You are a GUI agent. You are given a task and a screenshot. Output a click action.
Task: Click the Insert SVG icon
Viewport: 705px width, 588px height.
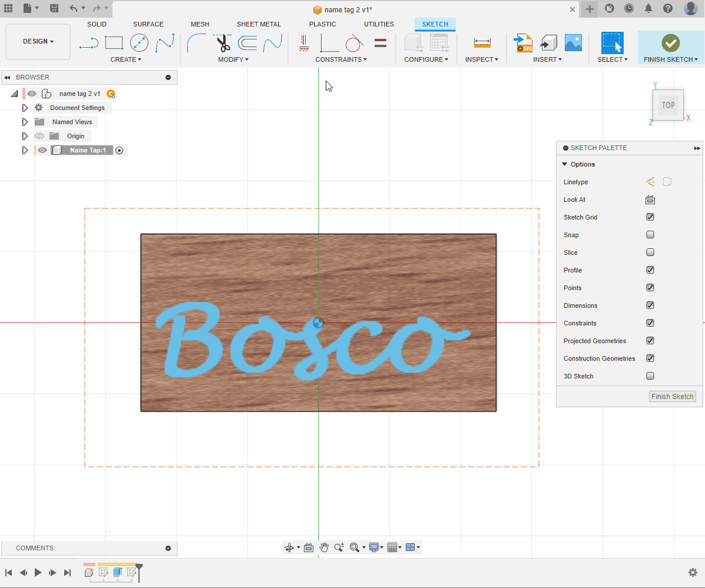(x=523, y=43)
